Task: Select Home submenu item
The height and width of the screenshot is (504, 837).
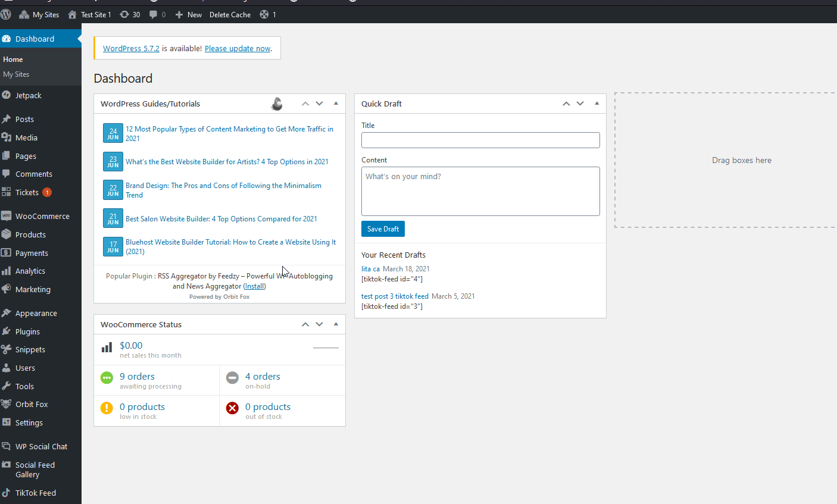Action: point(13,60)
